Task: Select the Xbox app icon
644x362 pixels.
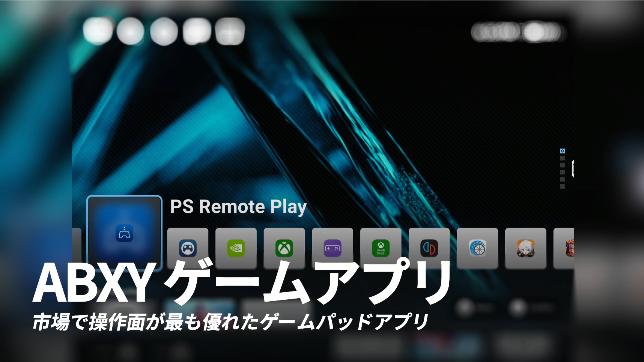Action: [284, 248]
